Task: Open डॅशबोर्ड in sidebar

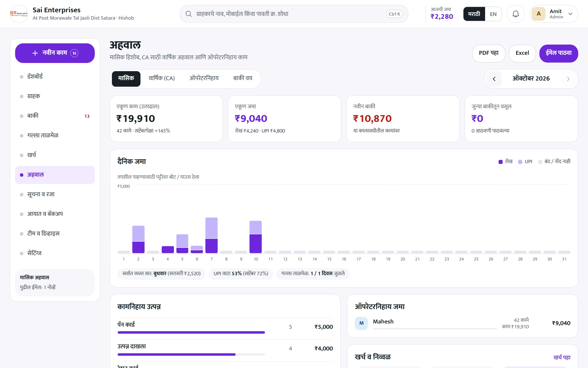Action: click(55, 77)
